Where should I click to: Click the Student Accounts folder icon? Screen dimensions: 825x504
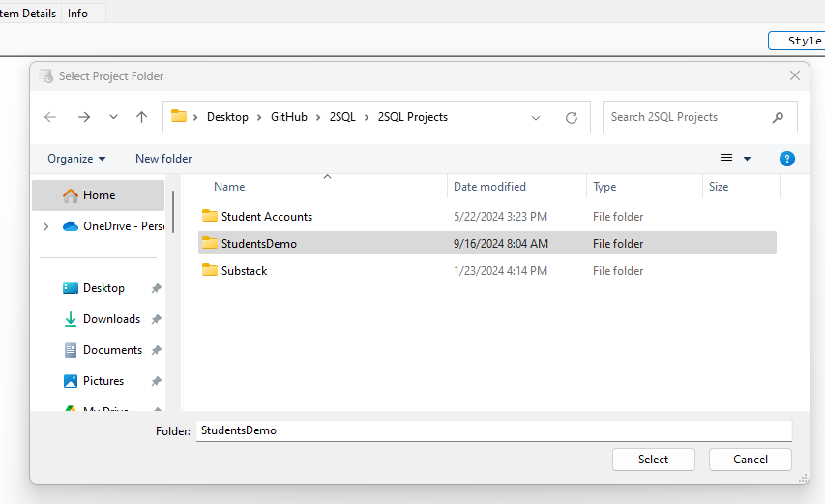[210, 216]
